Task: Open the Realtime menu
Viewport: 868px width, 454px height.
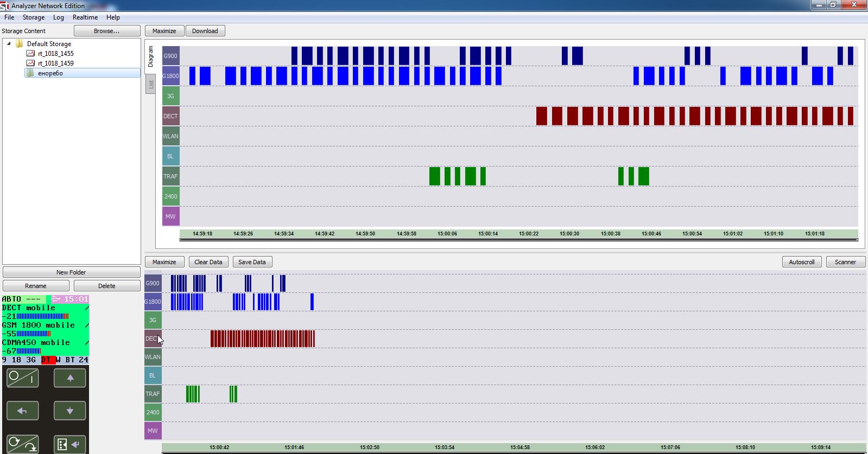Action: [85, 17]
